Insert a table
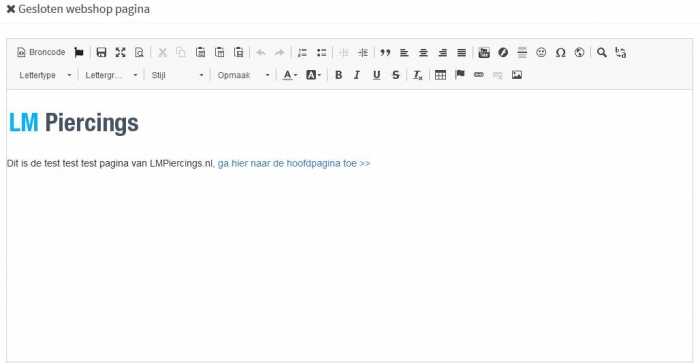 click(440, 75)
